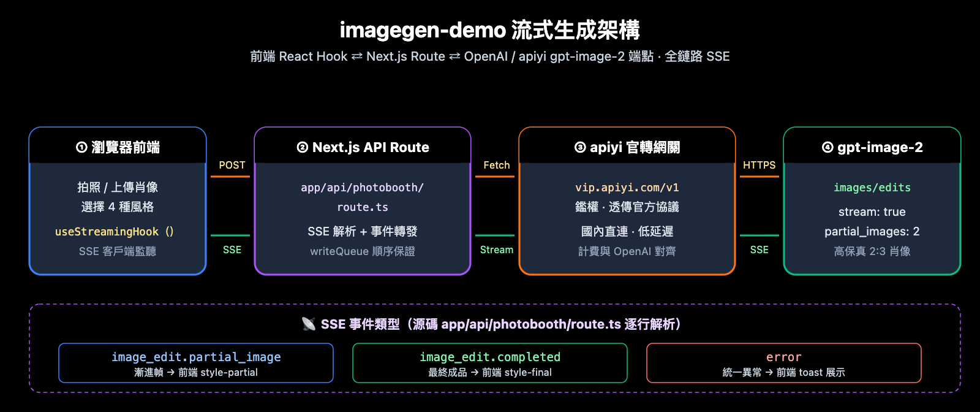Screen dimensions: 980x412
Task: Click the text 國內直連 · 低延遲
Action: 627,231
